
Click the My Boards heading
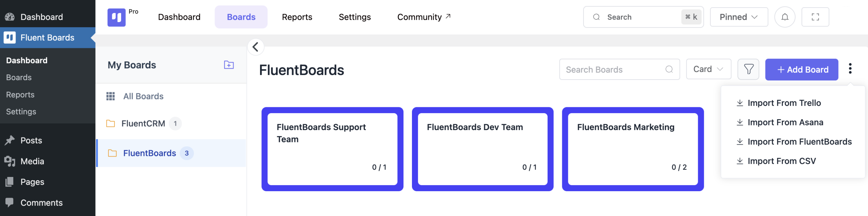pos(132,65)
